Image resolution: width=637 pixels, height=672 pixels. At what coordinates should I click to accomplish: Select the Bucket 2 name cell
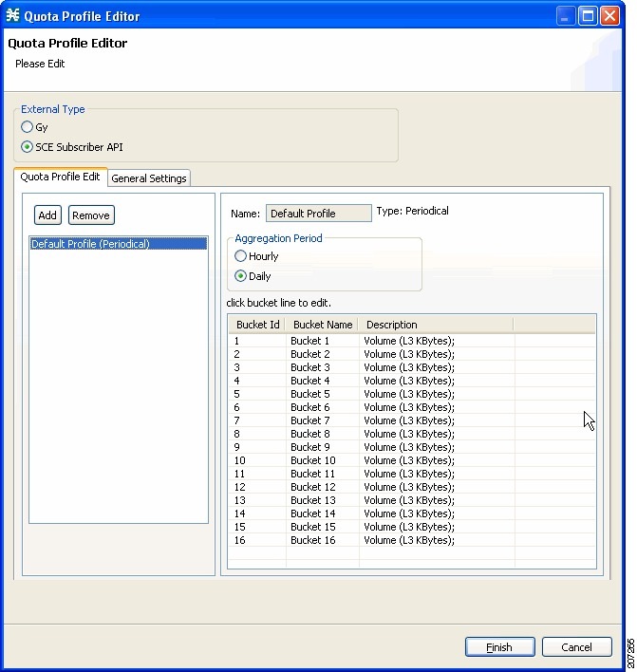point(323,354)
